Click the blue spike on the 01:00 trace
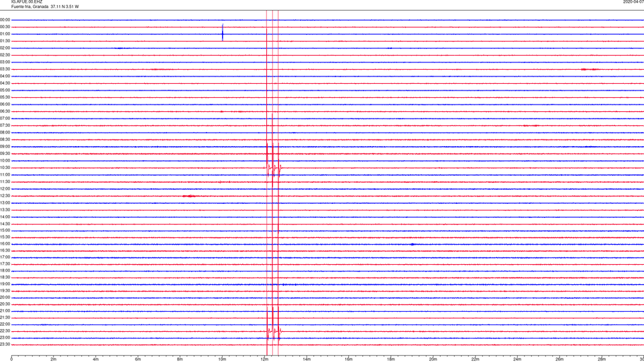 pyautogui.click(x=223, y=32)
